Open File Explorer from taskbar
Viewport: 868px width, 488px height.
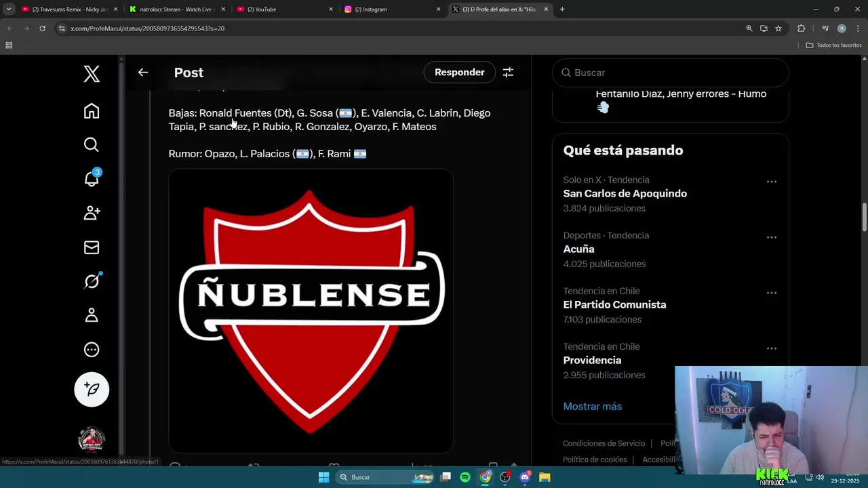[x=545, y=477]
